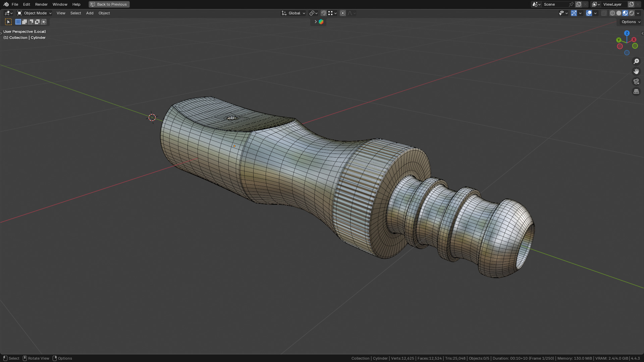
Task: Toggle viewport overlays
Action: (589, 13)
